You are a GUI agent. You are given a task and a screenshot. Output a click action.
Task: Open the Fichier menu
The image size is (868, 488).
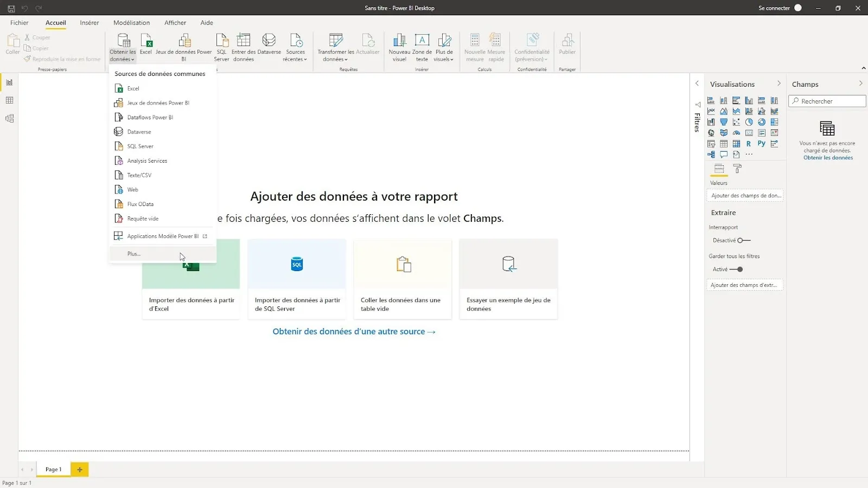point(19,23)
